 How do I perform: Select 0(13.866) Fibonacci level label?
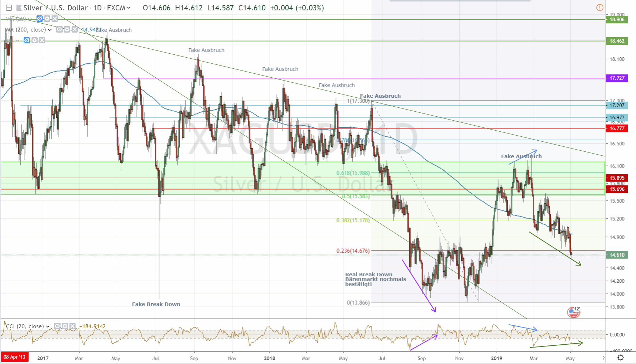[x=358, y=302]
